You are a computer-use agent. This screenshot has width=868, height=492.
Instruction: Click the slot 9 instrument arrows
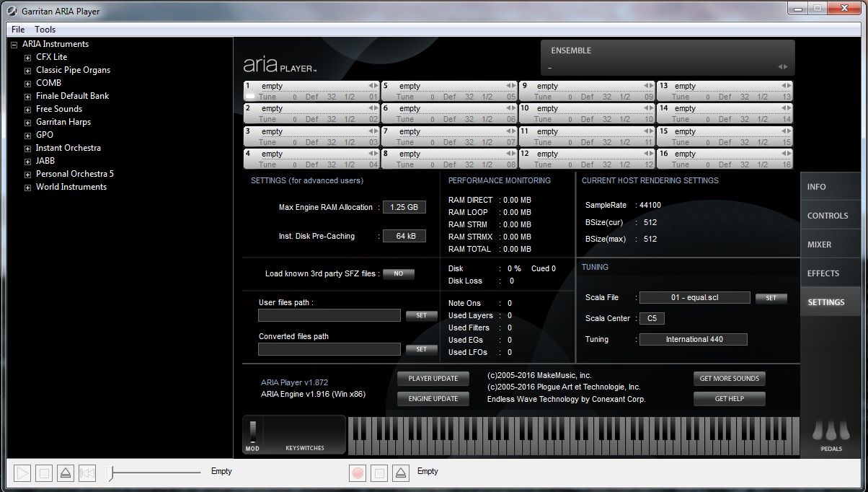click(648, 86)
